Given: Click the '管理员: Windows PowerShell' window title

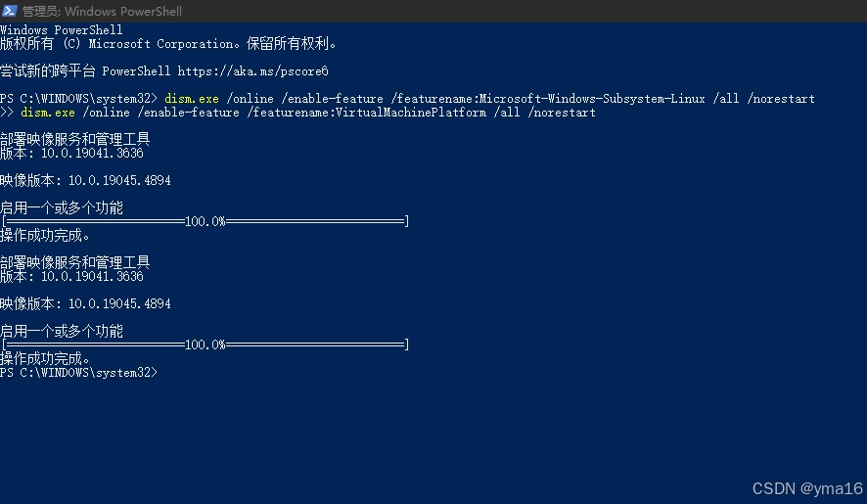Looking at the screenshot, I should click(102, 11).
